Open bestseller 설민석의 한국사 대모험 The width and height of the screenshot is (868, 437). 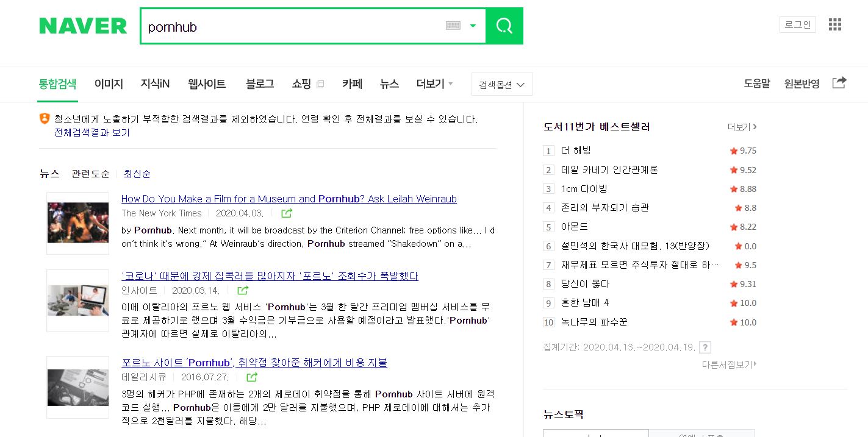coord(635,246)
